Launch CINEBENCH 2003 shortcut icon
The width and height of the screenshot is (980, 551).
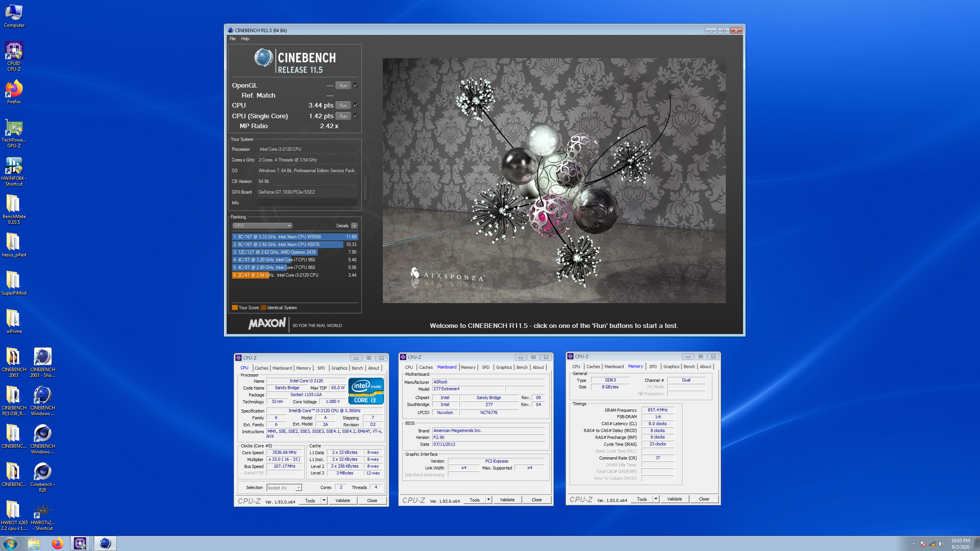(x=42, y=362)
